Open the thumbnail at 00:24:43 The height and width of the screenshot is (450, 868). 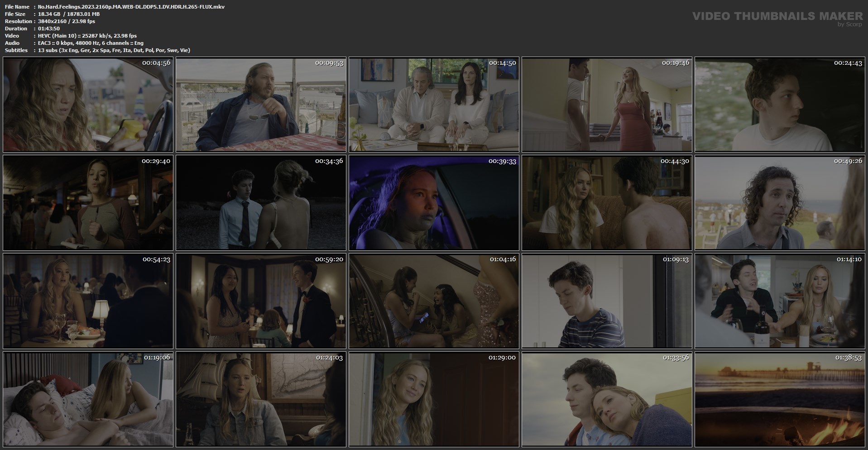click(x=780, y=105)
